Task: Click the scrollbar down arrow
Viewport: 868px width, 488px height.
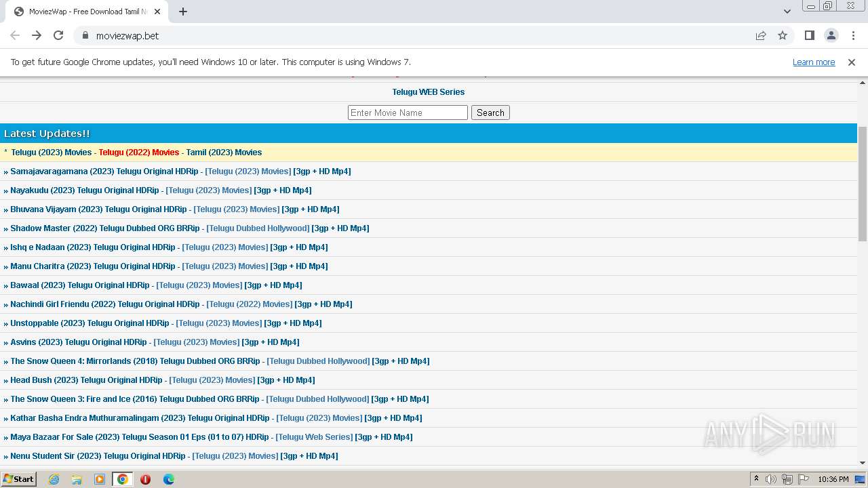Action: (x=863, y=463)
